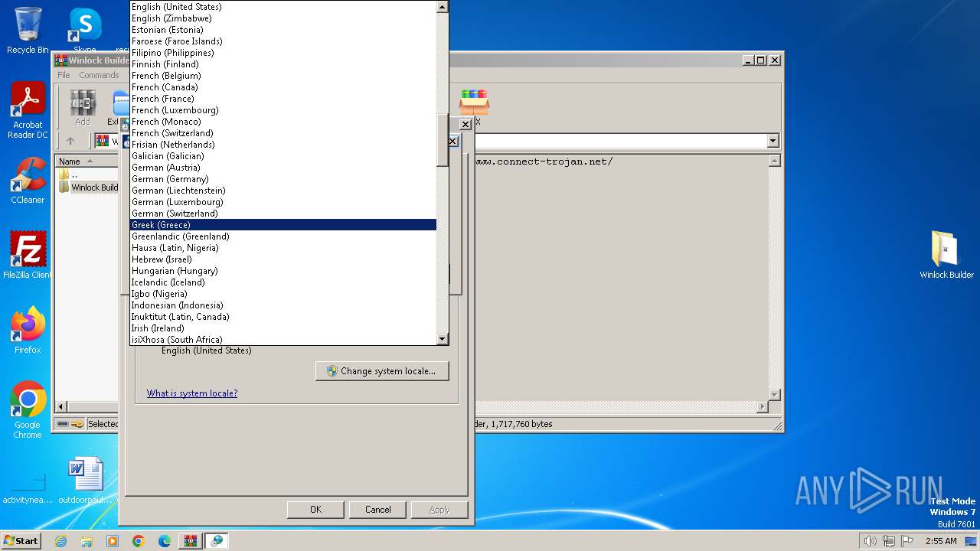
Task: Open Acrobat Reader DC desktop icon
Action: (28, 111)
